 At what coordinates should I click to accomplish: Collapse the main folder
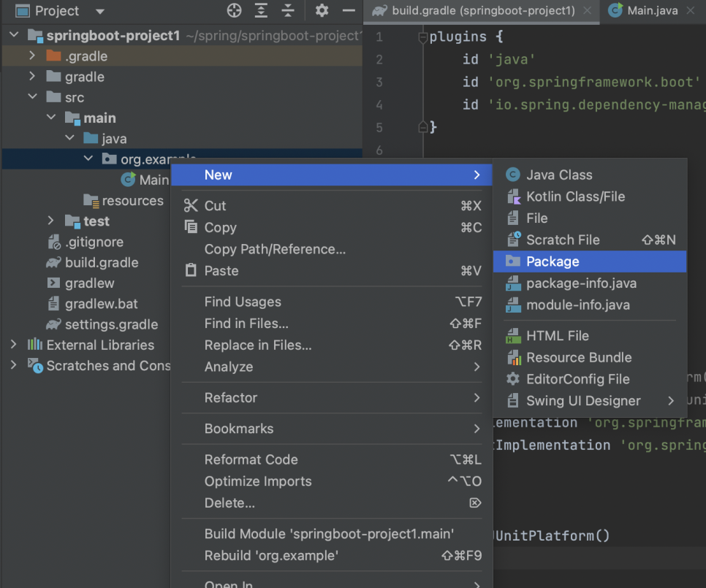[x=51, y=117]
